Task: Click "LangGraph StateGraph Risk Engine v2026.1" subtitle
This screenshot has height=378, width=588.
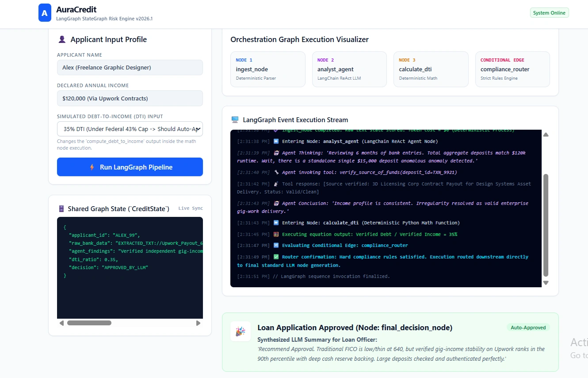Action: [x=104, y=19]
